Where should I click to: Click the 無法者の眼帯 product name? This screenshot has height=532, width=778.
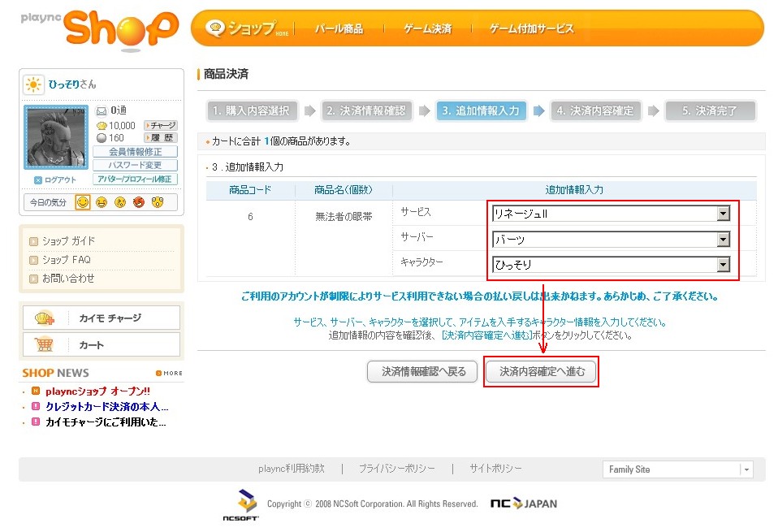tap(344, 217)
